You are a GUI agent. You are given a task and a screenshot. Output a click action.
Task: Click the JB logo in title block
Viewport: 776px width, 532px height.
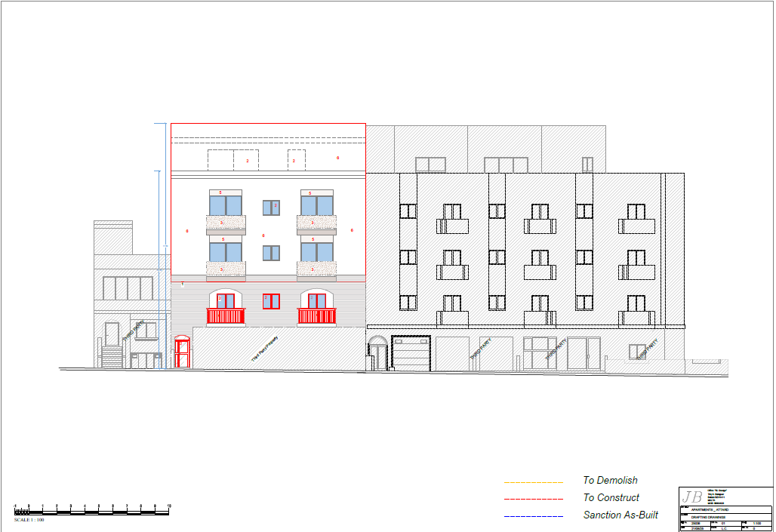692,497
